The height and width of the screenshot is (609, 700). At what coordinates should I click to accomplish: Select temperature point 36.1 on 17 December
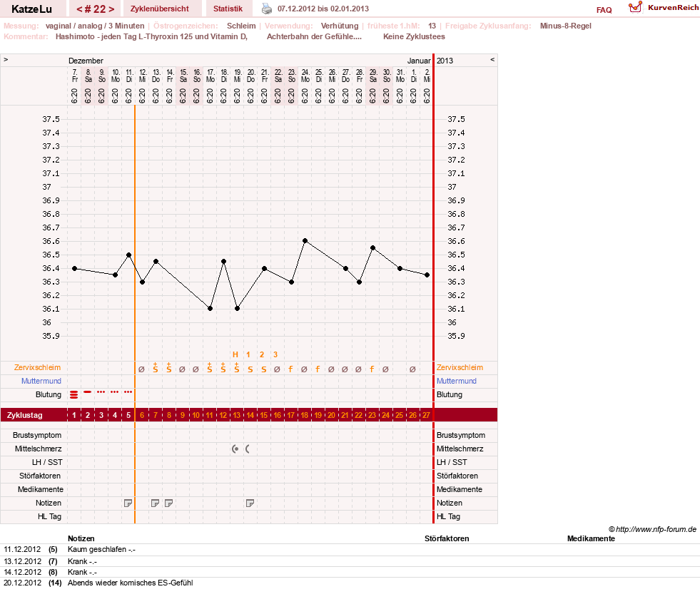210,308
